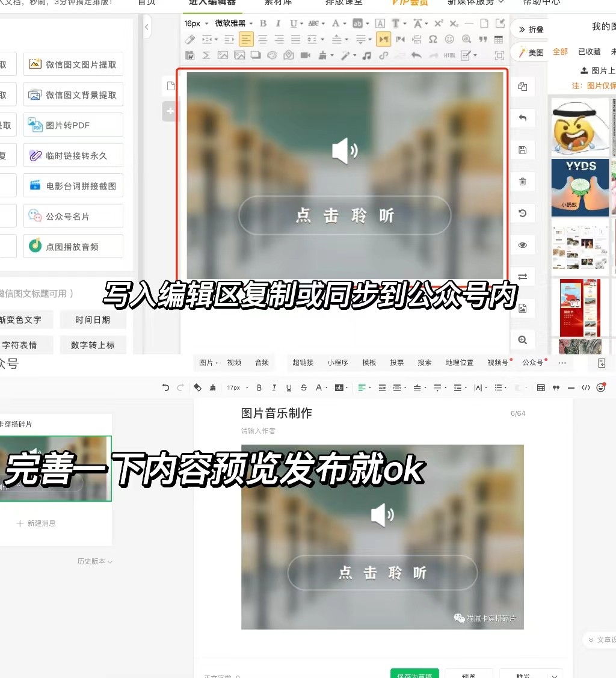Viewport: 616px width, 678px height.
Task: Open the text color A swatch in bottom toolbar
Action: pyautogui.click(x=318, y=387)
